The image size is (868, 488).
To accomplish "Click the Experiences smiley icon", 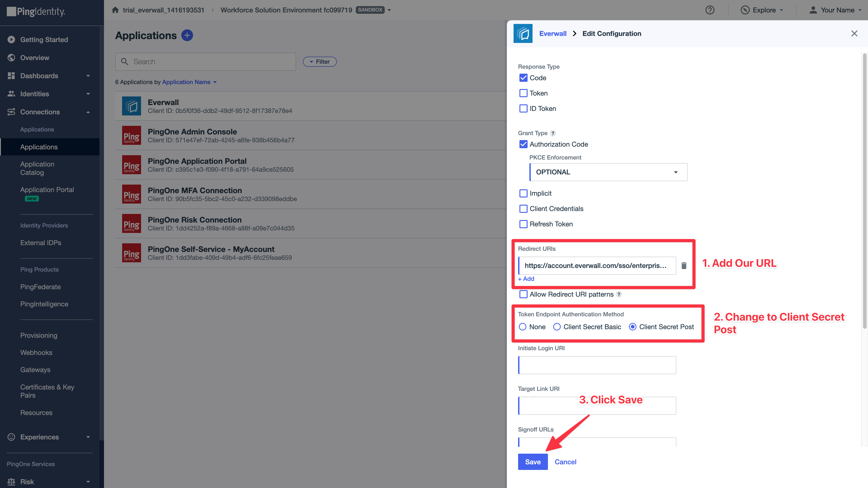I will point(12,437).
